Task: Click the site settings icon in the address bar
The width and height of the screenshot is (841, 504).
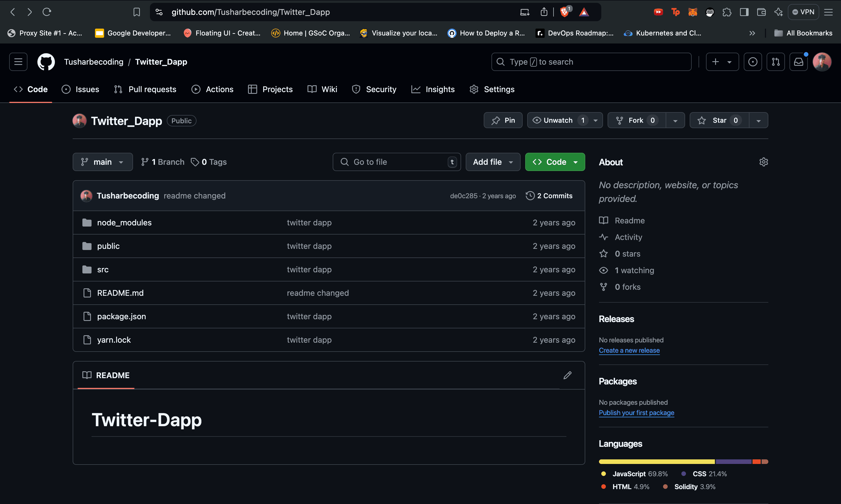Action: click(159, 12)
